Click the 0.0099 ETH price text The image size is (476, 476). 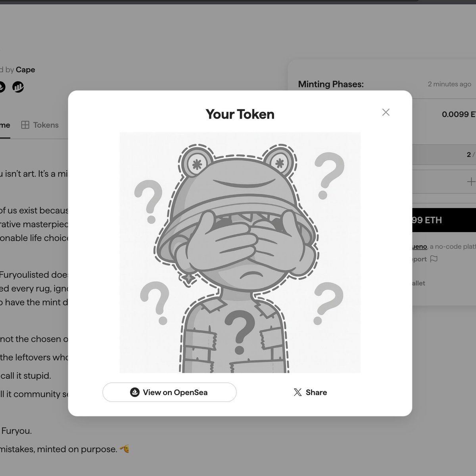[x=459, y=114]
